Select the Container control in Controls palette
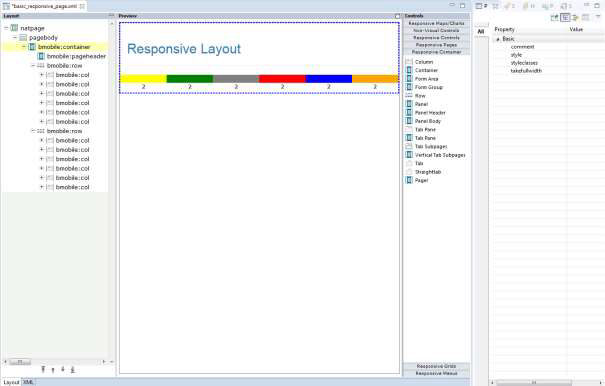 coord(422,70)
